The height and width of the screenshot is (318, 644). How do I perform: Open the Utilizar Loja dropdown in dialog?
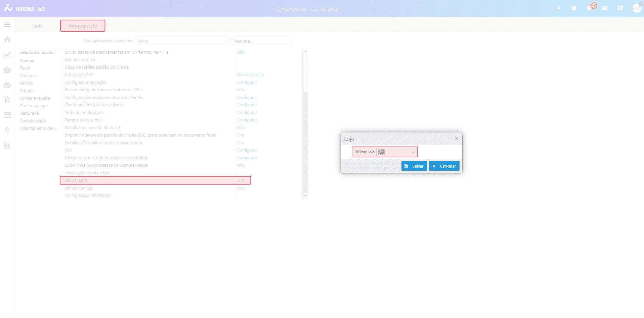(x=397, y=152)
